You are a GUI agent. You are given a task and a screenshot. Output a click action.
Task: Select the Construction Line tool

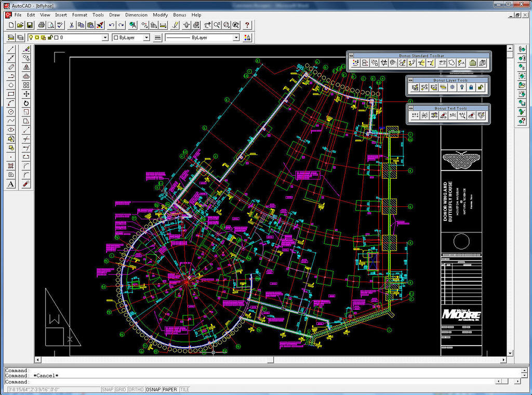click(x=11, y=58)
